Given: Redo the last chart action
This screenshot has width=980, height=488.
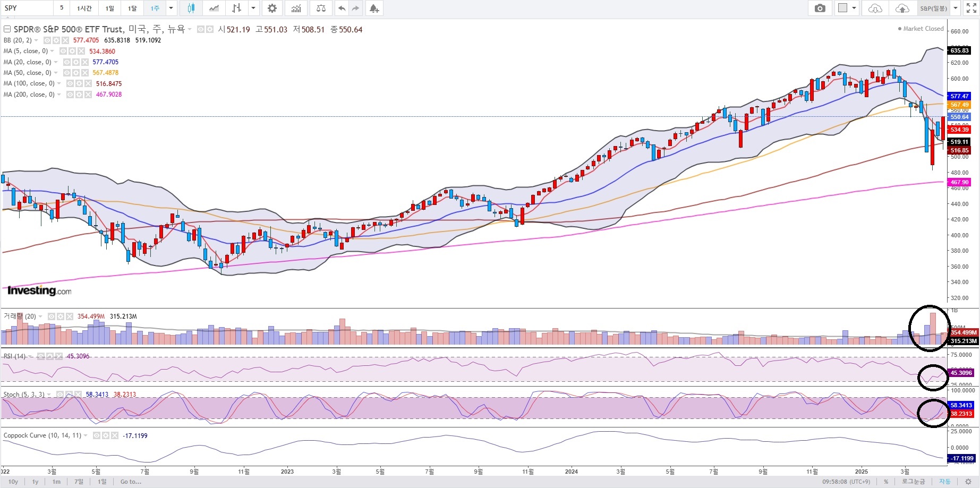Looking at the screenshot, I should pos(355,8).
